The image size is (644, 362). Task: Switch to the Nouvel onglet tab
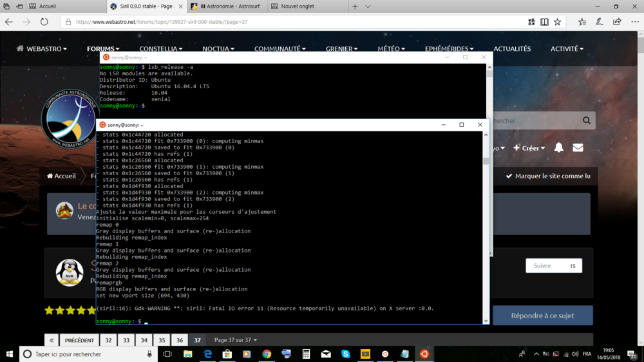(x=307, y=6)
